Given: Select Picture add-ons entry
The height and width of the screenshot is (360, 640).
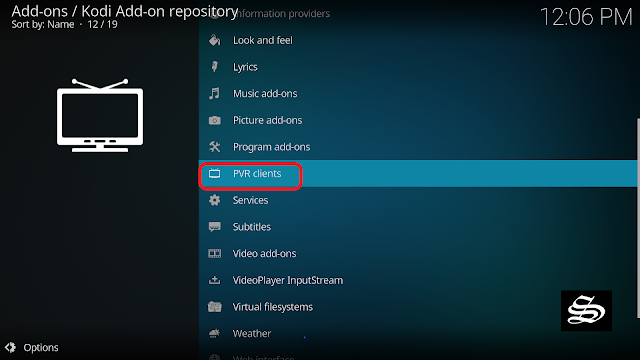Looking at the screenshot, I should pos(418,120).
